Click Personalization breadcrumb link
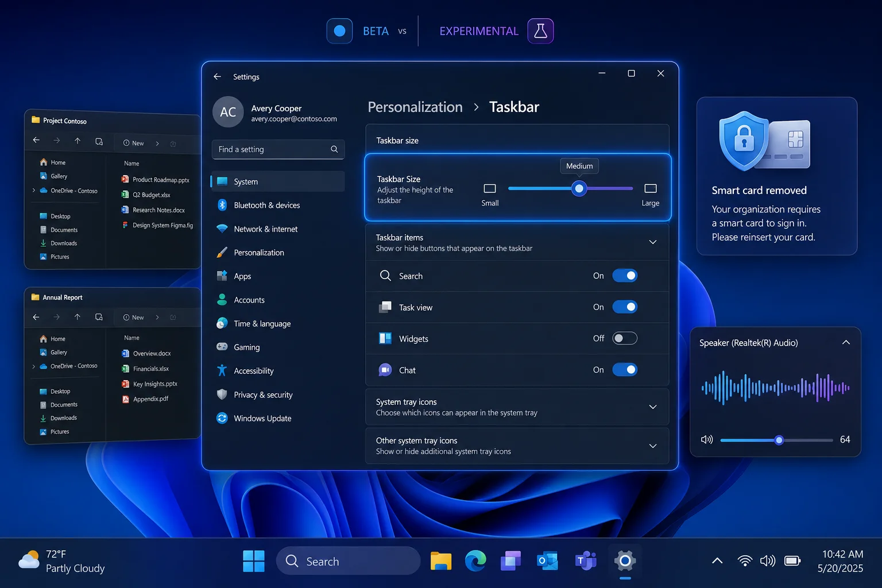This screenshot has height=588, width=882. pyautogui.click(x=415, y=107)
